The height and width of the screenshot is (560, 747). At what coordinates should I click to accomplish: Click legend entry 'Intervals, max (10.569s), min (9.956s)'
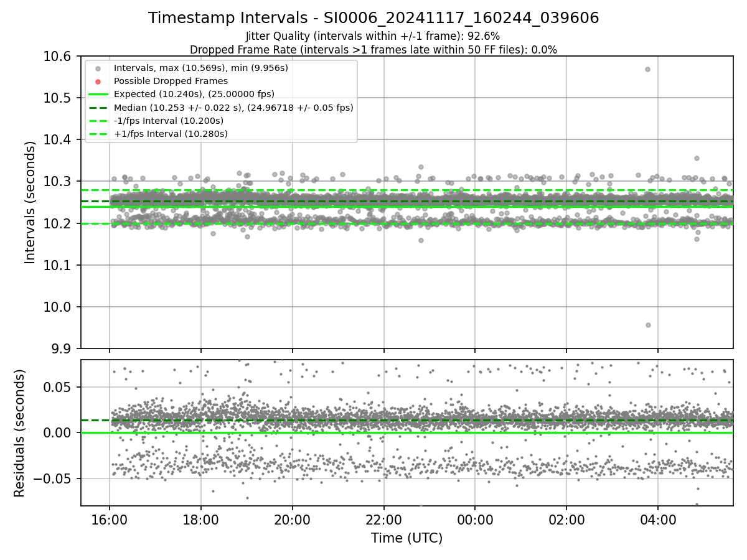pyautogui.click(x=200, y=68)
